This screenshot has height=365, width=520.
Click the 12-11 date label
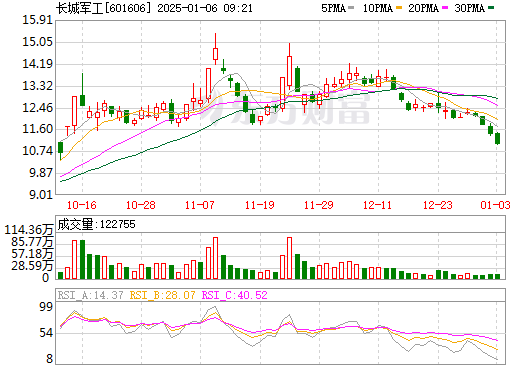pyautogui.click(x=378, y=205)
